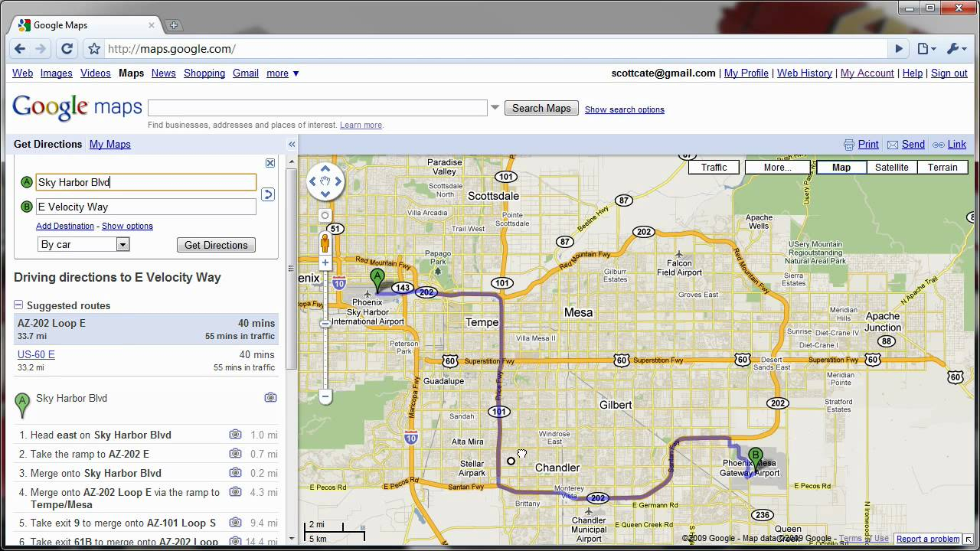Open camera icon for step 2 ramp AZ-202 E
This screenshot has height=551, width=980.
[x=235, y=454]
